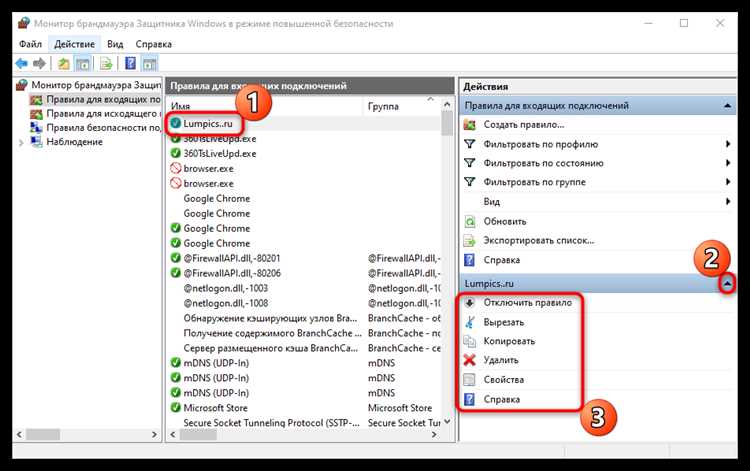This screenshot has width=750, height=471.
Task: Click blocked icon of first browser.exe rule
Action: [176, 168]
